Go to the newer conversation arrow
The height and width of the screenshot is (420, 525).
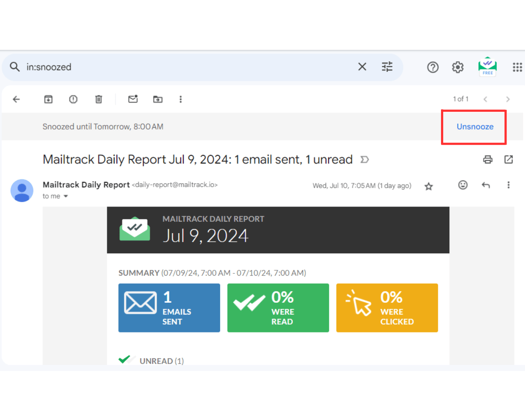(x=485, y=99)
